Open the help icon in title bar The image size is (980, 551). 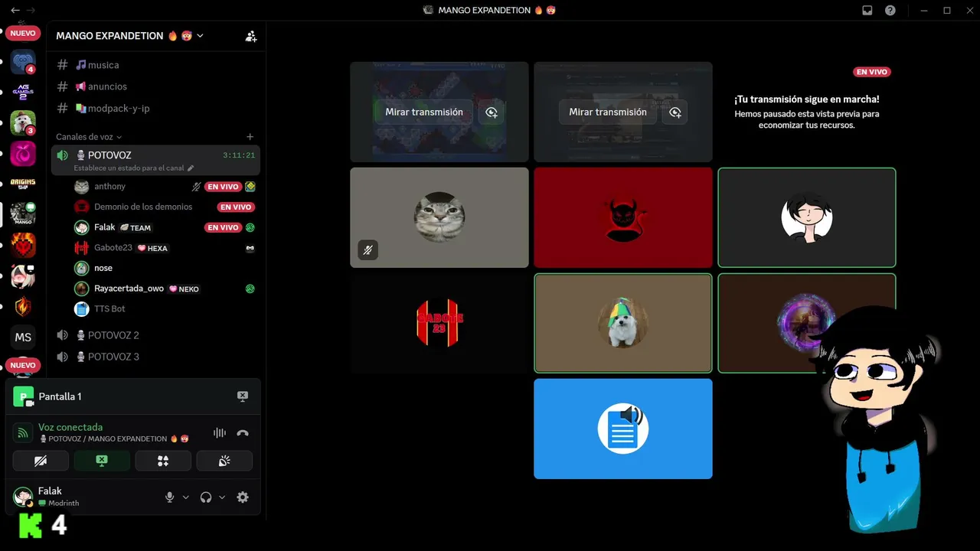(890, 10)
